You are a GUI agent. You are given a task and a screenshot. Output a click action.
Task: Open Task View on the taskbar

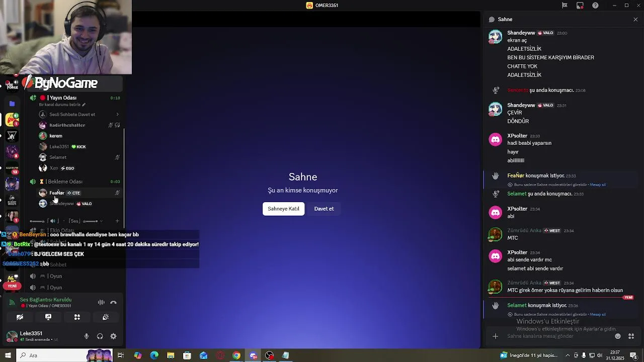[121, 355]
